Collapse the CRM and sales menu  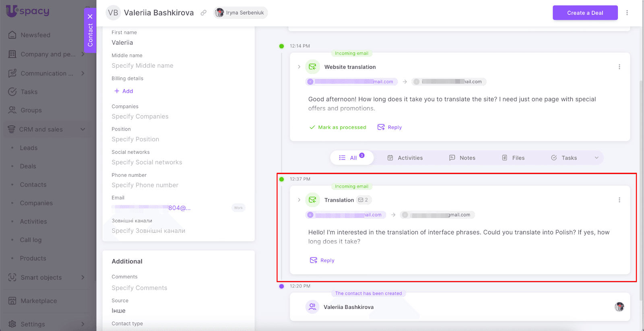tap(83, 129)
